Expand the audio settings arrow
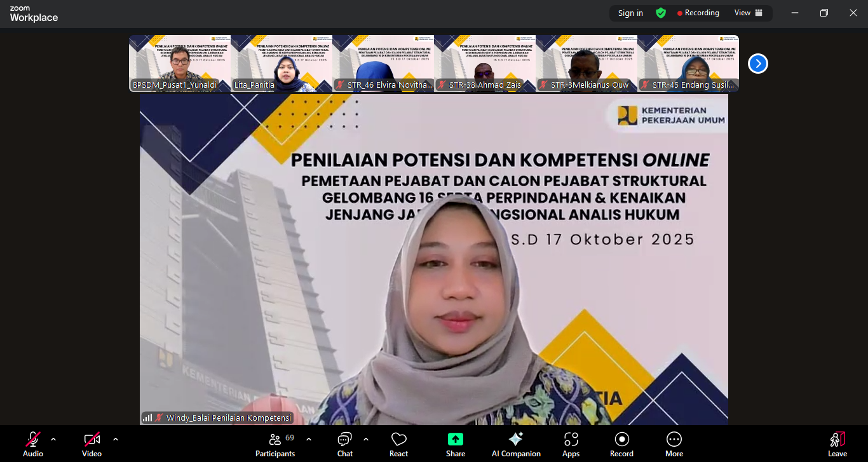Screen dimensions: 868x462 53,439
